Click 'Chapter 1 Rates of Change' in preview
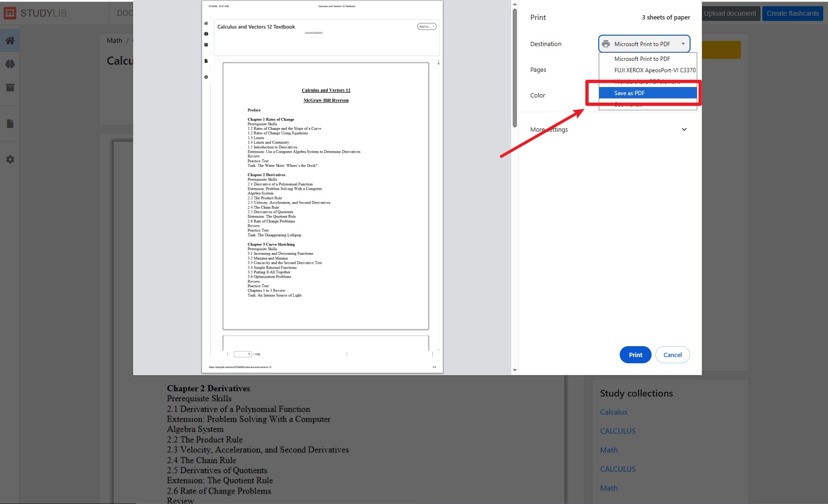 tap(271, 119)
